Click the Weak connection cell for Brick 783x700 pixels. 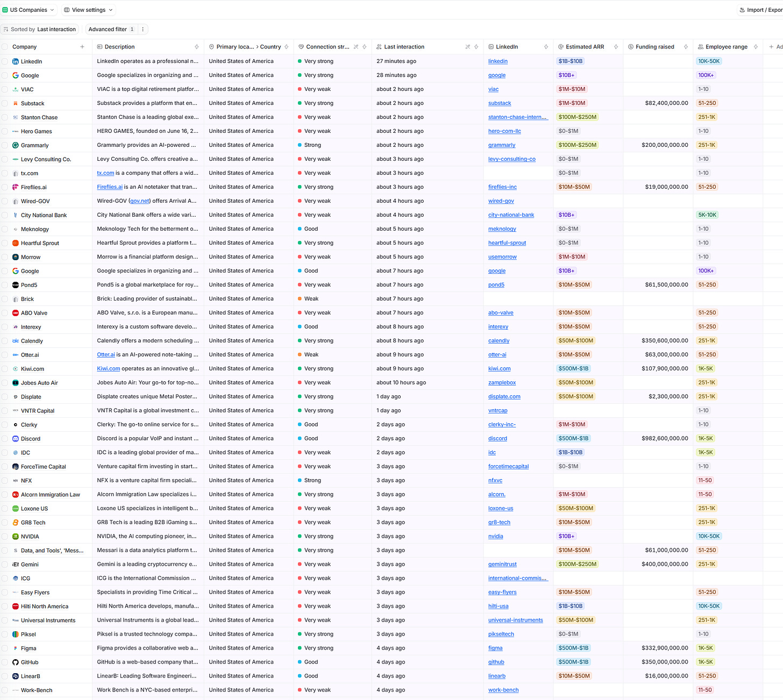(x=332, y=299)
